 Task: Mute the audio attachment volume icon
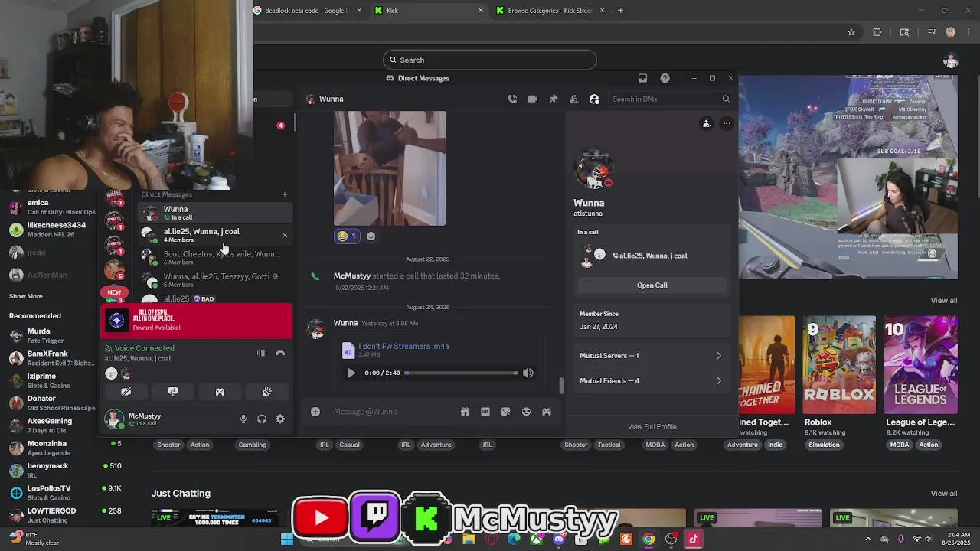tap(528, 373)
